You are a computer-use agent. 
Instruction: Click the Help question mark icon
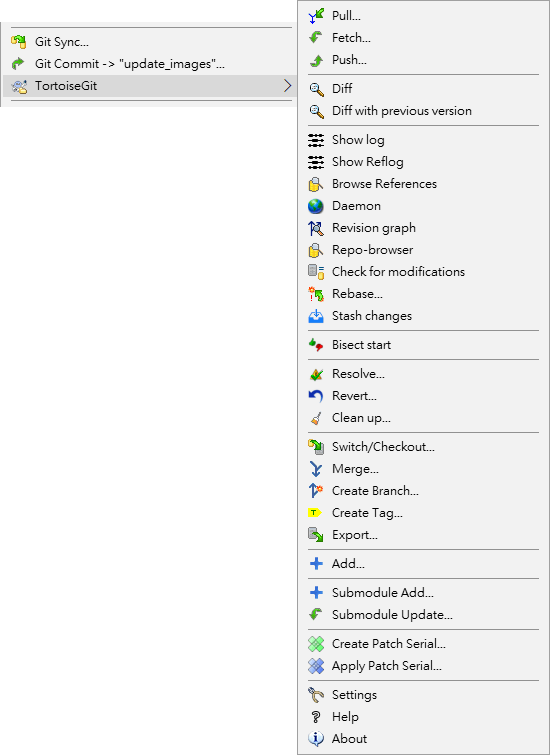[x=316, y=717]
